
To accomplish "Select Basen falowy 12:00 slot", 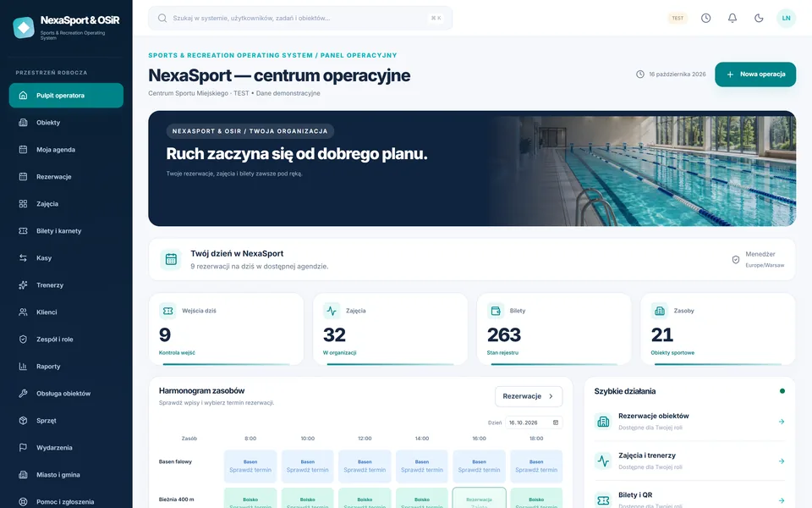I will [365, 466].
